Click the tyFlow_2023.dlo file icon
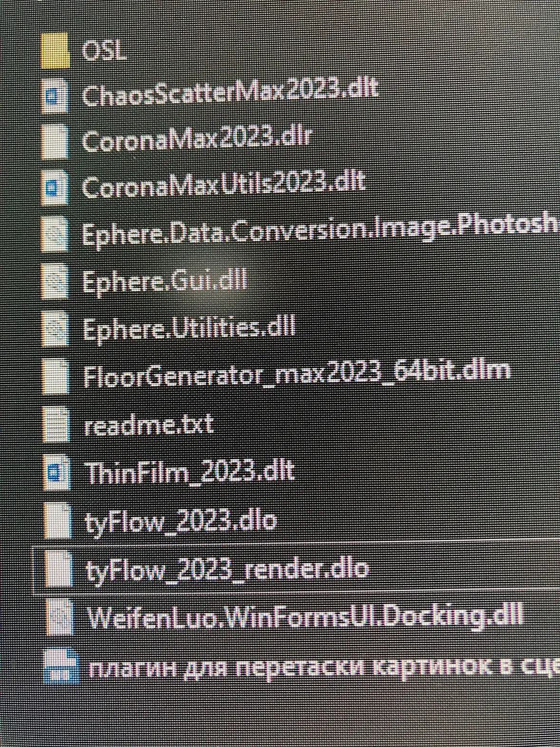 pyautogui.click(x=59, y=520)
